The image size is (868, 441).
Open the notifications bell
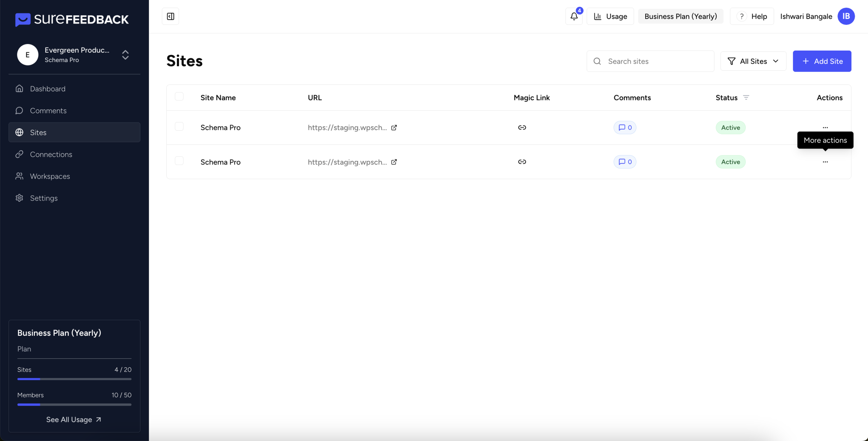(574, 16)
